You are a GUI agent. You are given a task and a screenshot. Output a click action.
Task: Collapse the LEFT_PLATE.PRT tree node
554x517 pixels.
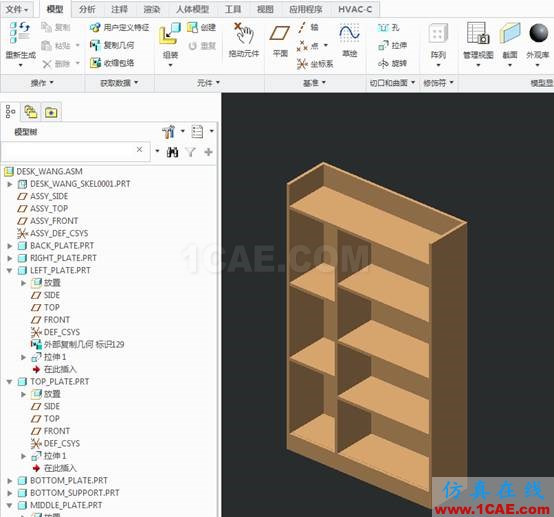click(10, 270)
